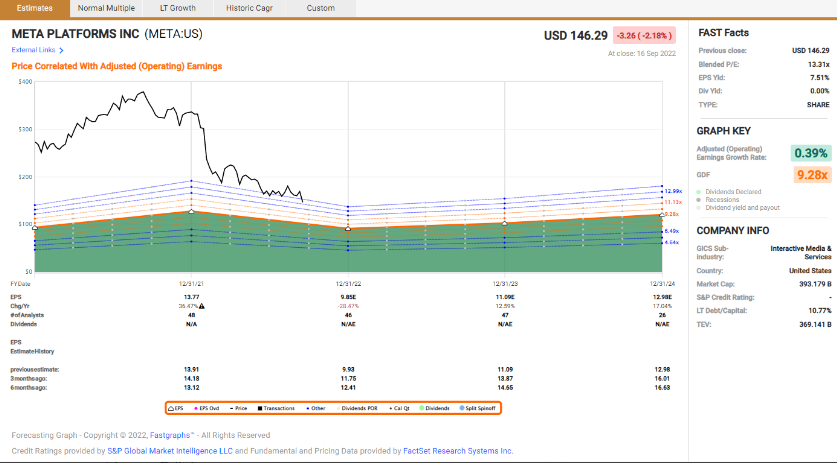837x463 pixels.
Task: Click the -28.47% Chg/Yr value
Action: 348,306
